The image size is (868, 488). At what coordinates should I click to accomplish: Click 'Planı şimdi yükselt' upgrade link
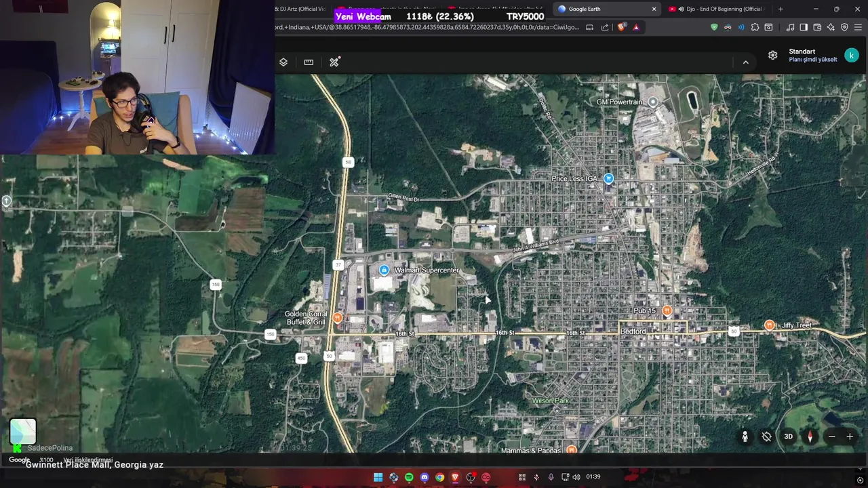[812, 60]
